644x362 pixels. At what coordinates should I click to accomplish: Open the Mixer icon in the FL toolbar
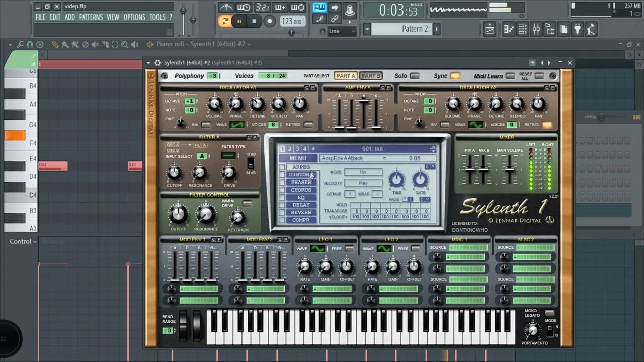coord(536,29)
